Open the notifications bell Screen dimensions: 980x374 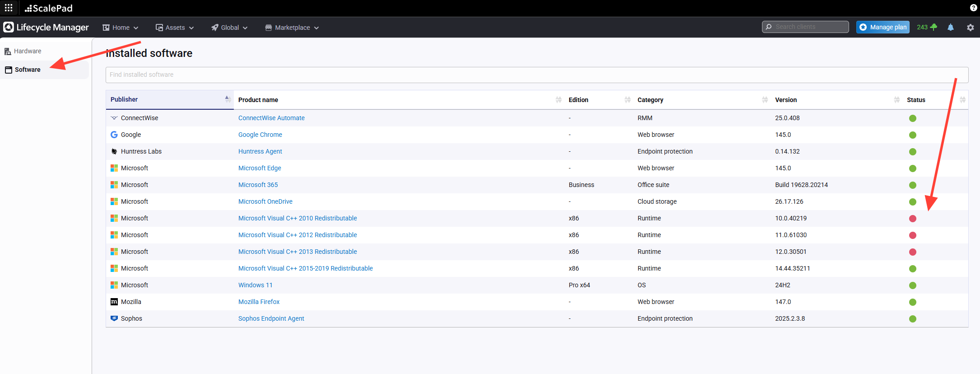[x=950, y=28]
